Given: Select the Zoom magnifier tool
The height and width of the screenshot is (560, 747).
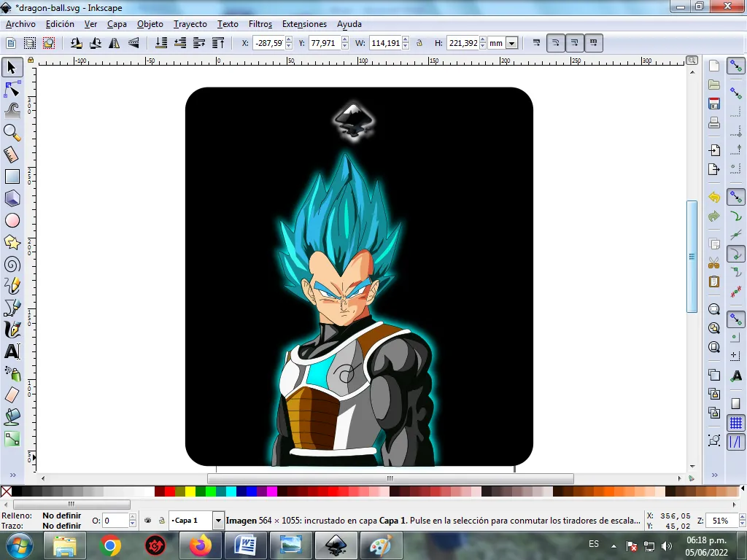Looking at the screenshot, I should [12, 133].
